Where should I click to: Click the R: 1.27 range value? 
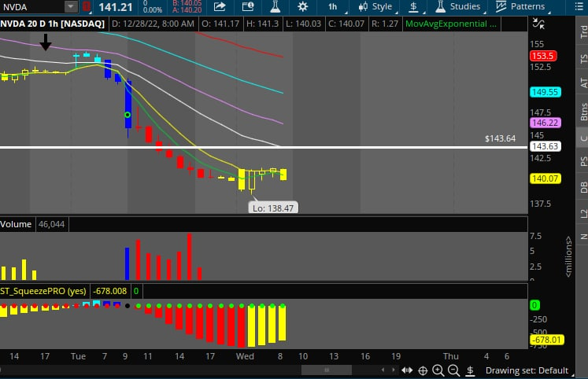click(x=385, y=24)
